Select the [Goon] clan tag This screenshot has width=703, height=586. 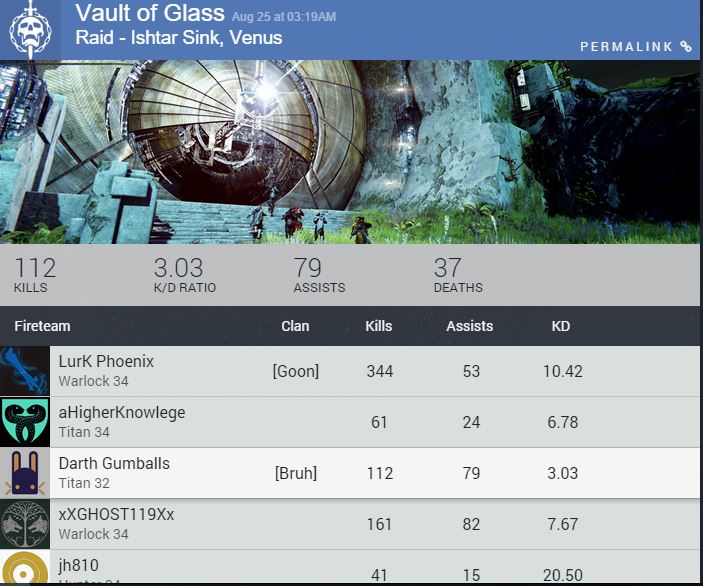pos(296,371)
